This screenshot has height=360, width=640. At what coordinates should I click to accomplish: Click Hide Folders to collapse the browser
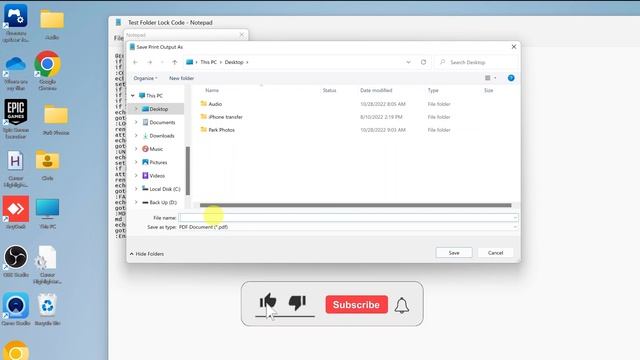click(x=147, y=254)
